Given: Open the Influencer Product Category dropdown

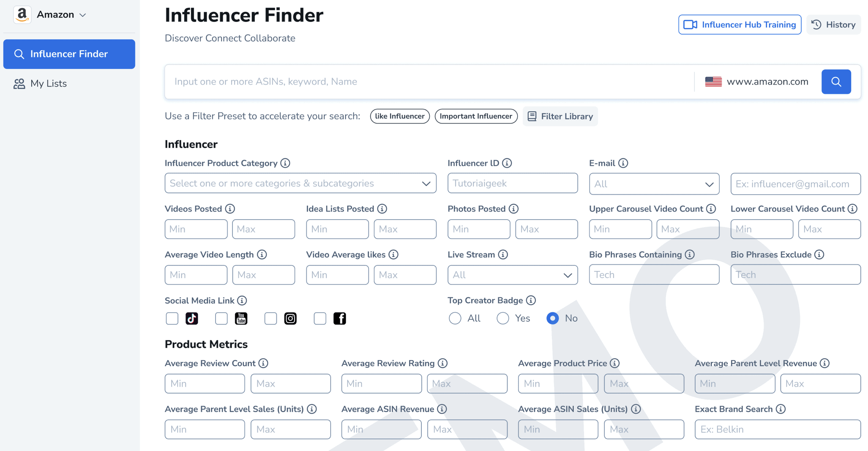Looking at the screenshot, I should tap(300, 183).
